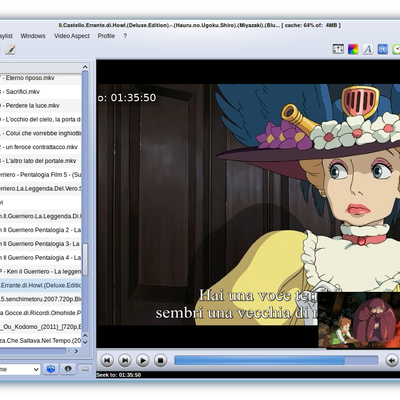This screenshot has width=400, height=400.
Task: Click the letter A font icon
Action: click(x=368, y=49)
